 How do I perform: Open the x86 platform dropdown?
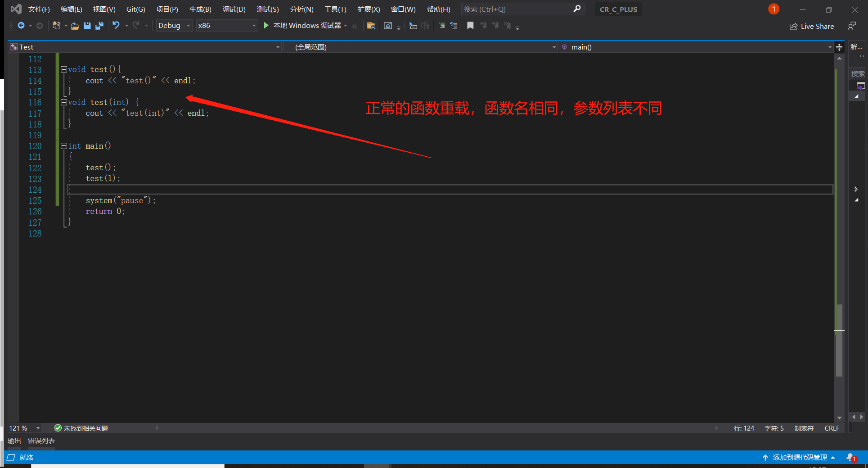pos(227,26)
